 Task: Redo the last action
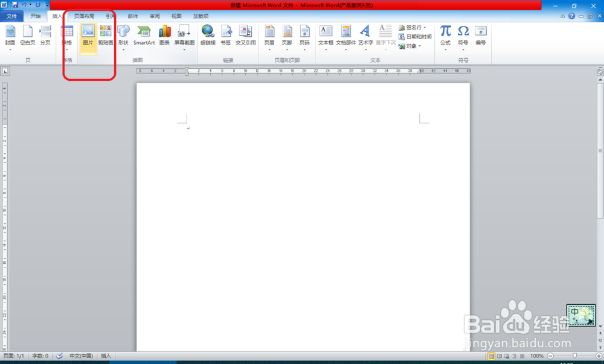pyautogui.click(x=37, y=5)
